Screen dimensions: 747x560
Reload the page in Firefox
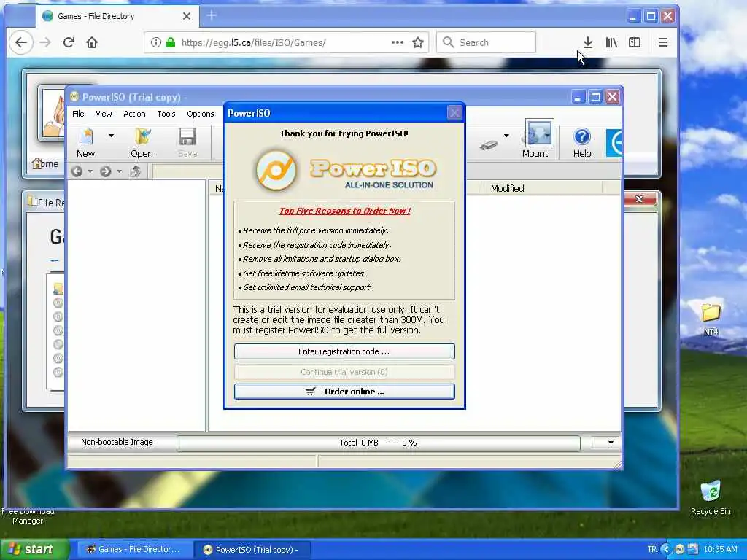point(69,42)
